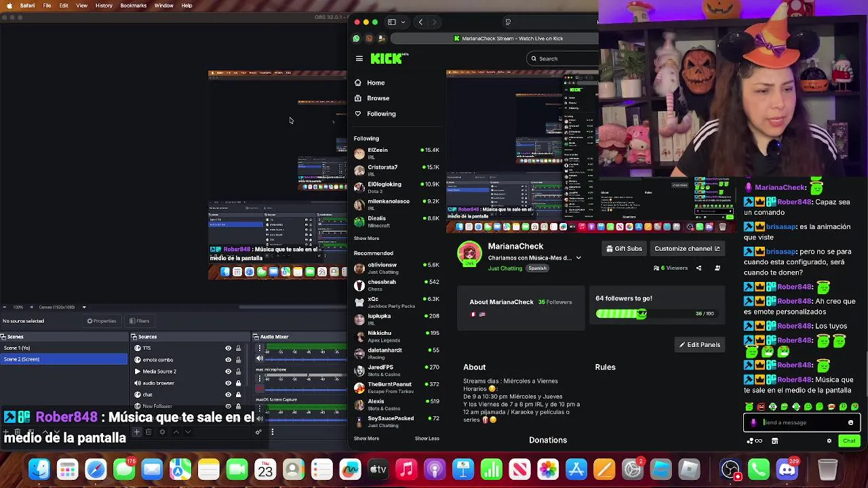Expand Recommended list with Show More

tap(366, 439)
